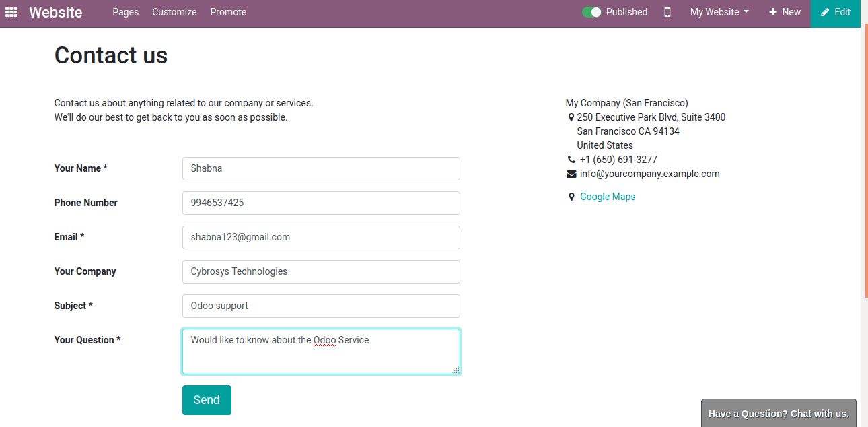Click the United States address line
The height and width of the screenshot is (427, 868).
coord(605,145)
